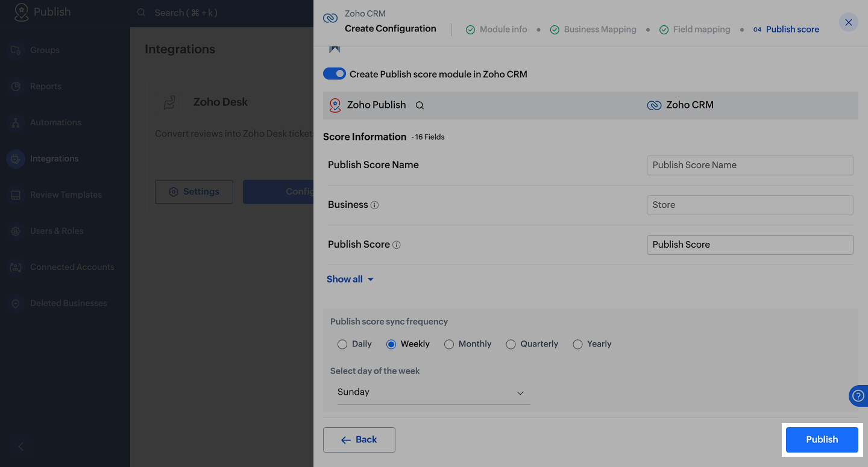Viewport: 868px width, 467px height.
Task: Click the search icon beside Zoho Publish
Action: click(420, 105)
